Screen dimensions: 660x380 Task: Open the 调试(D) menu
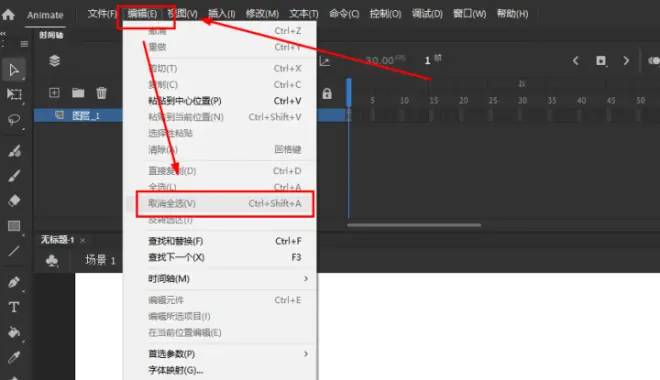427,14
